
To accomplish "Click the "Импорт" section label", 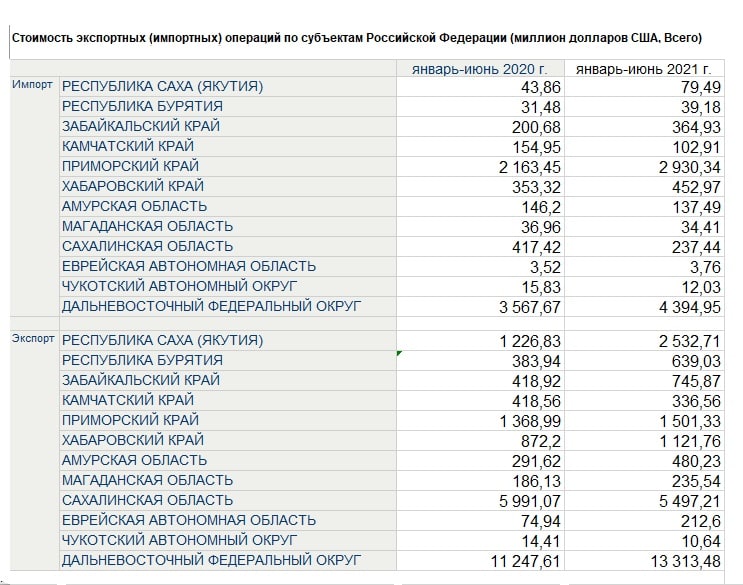I will (x=32, y=86).
